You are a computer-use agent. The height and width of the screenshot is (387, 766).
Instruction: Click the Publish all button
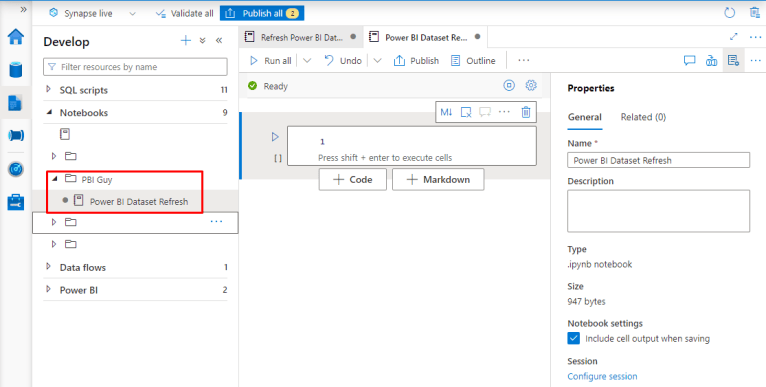click(x=262, y=14)
